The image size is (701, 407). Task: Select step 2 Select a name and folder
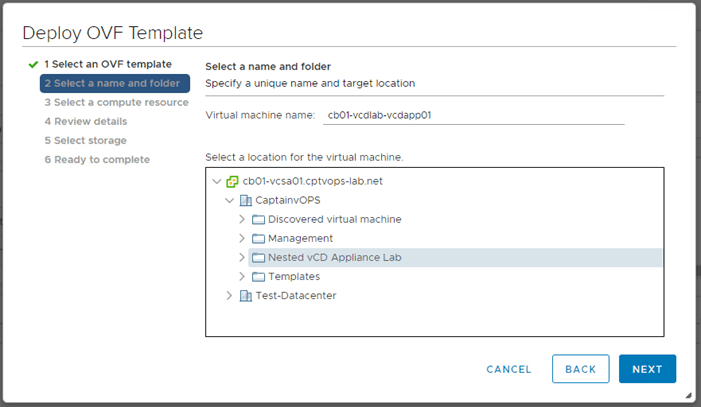click(114, 84)
